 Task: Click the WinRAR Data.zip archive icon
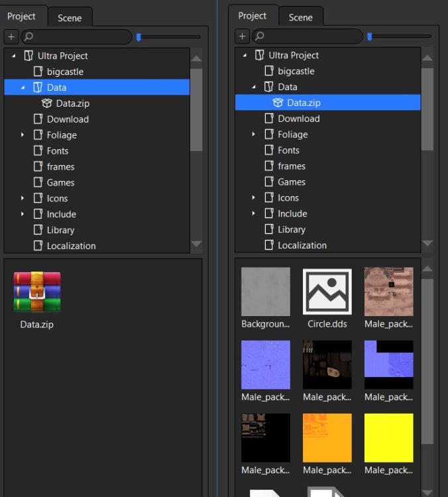37,292
